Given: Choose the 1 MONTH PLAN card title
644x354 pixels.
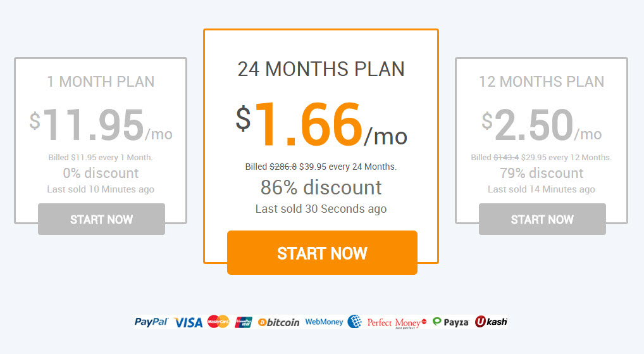Looking at the screenshot, I should tap(101, 82).
